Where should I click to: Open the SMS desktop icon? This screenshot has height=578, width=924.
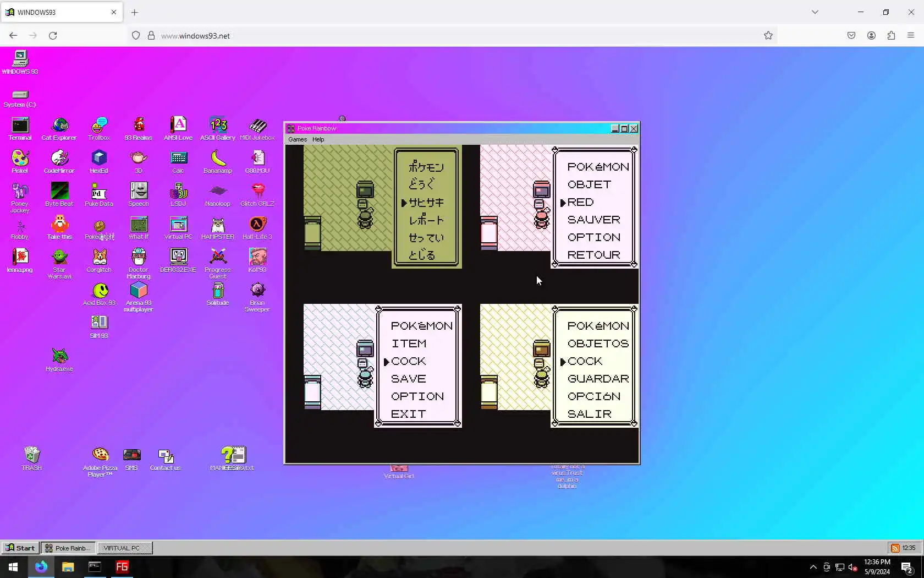(x=131, y=459)
